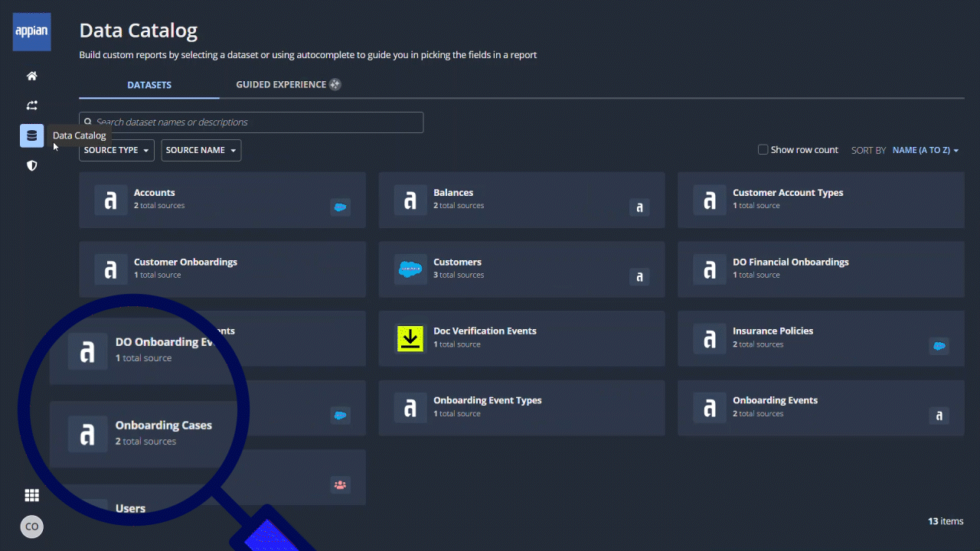Open the Balances dataset
This screenshot has width=980, height=551.
(521, 200)
